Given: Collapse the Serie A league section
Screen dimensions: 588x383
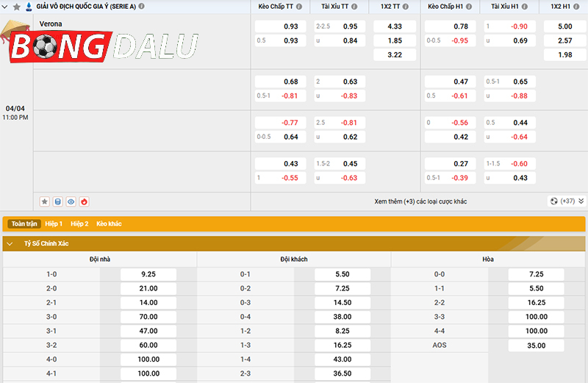Looking at the screenshot, I should [5, 7].
